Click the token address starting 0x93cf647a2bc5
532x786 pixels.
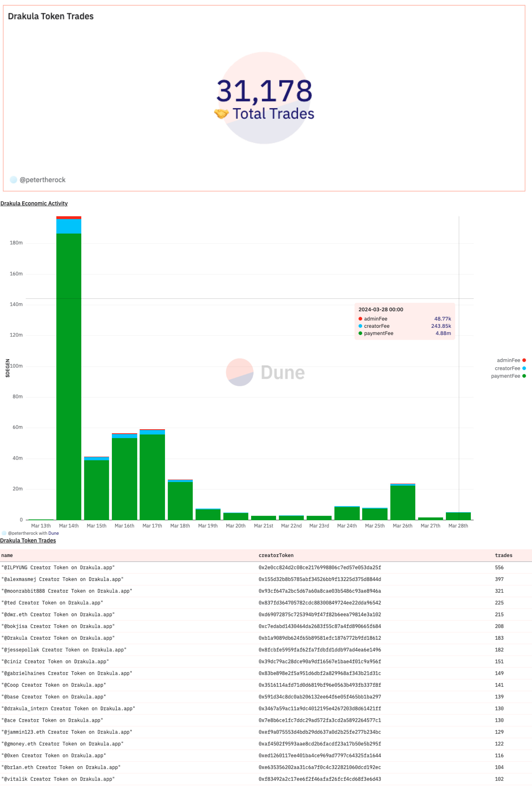pos(320,591)
